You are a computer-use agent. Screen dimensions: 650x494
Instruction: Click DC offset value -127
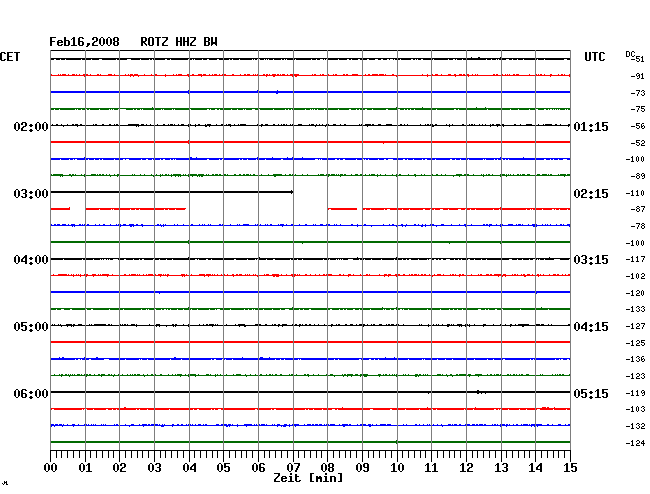coord(635,326)
